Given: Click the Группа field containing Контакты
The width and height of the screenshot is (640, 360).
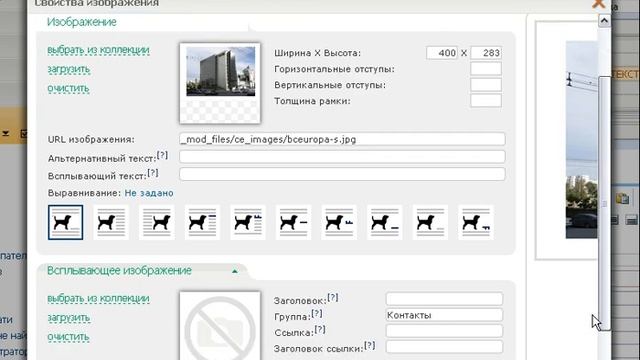Looking at the screenshot, I should pos(444,315).
